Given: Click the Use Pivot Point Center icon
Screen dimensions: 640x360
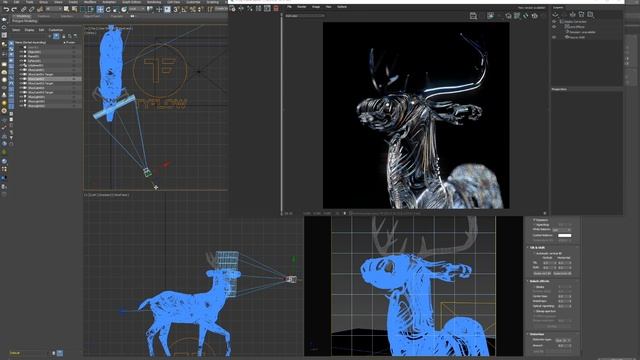Looking at the screenshot, I should point(150,9).
